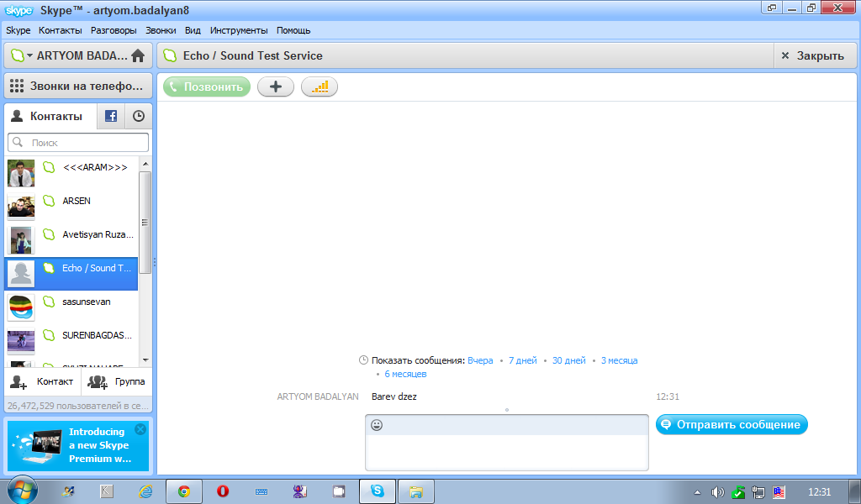Open the Инструменты menu

(x=239, y=30)
